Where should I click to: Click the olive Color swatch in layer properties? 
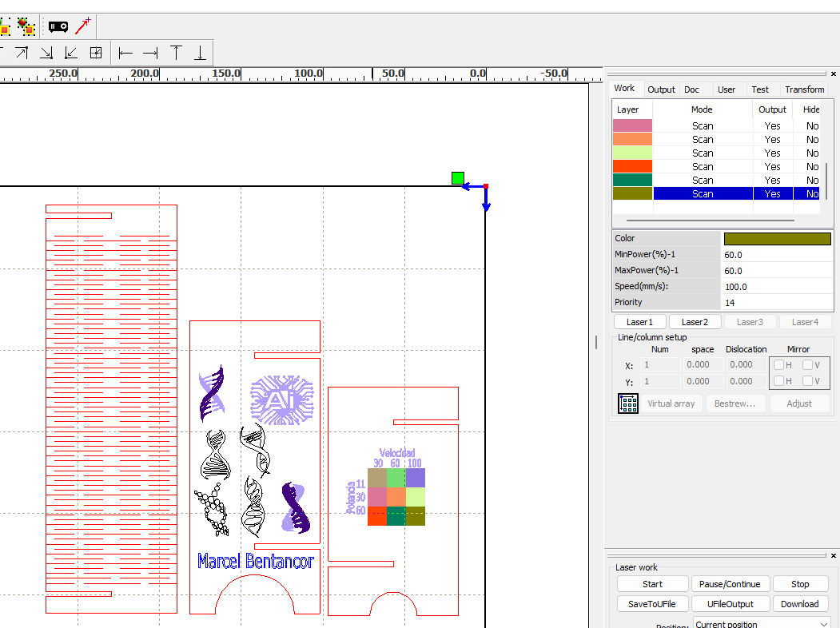[x=777, y=238]
